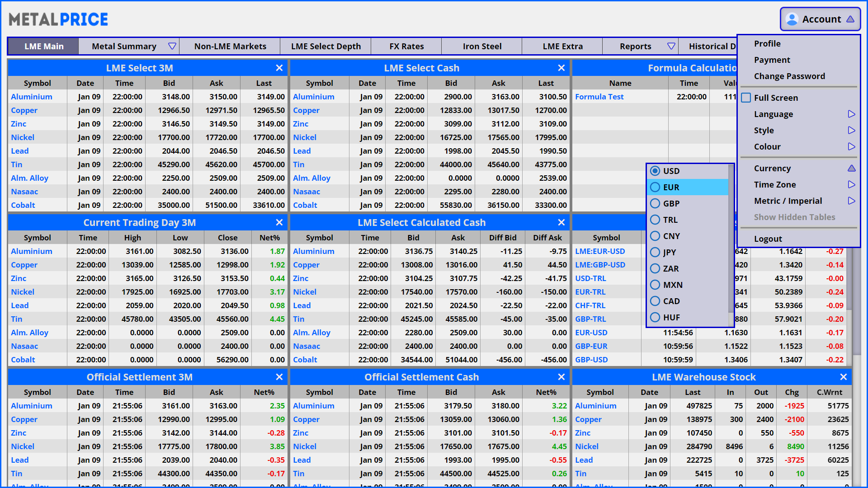Expand the Language submenu arrow
Screen dimensions: 868x488
[851, 114]
